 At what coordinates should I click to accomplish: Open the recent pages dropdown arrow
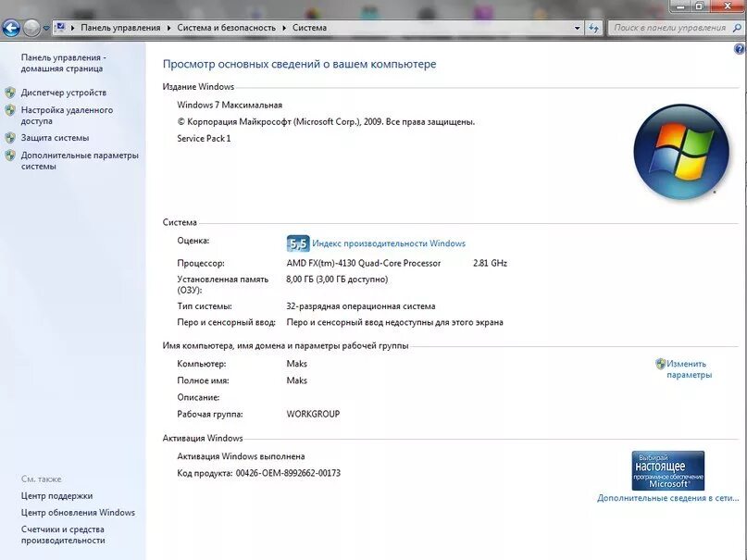click(x=45, y=28)
